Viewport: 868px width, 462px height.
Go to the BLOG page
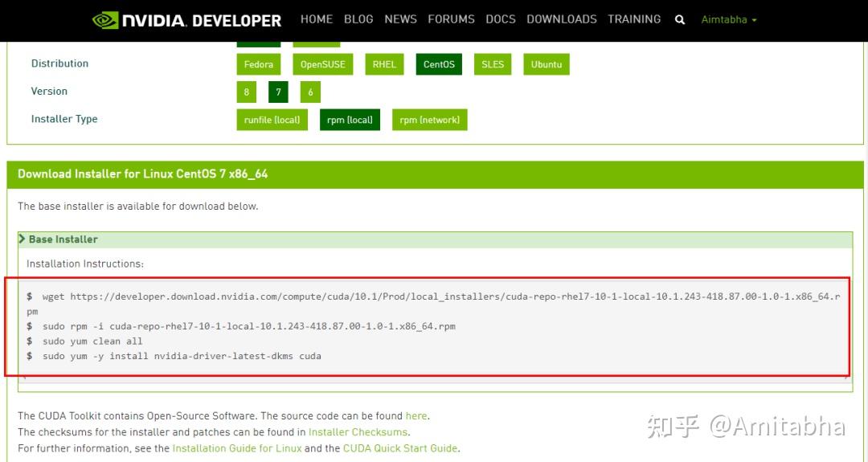(358, 19)
